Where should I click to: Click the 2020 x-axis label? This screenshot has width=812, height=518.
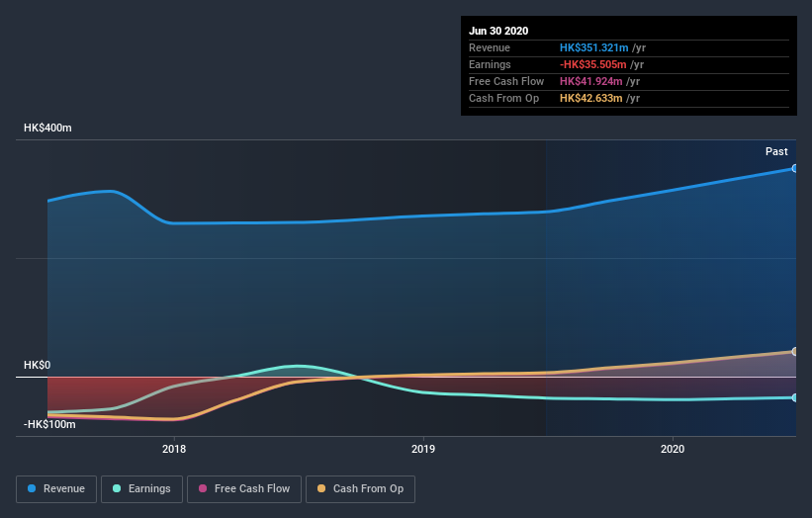click(673, 449)
